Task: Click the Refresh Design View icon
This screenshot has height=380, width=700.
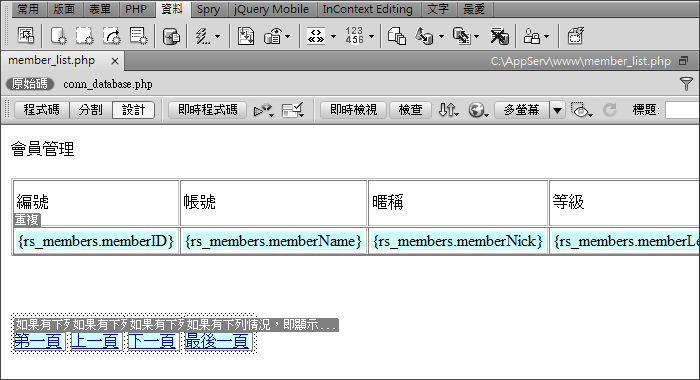Action: [x=610, y=110]
